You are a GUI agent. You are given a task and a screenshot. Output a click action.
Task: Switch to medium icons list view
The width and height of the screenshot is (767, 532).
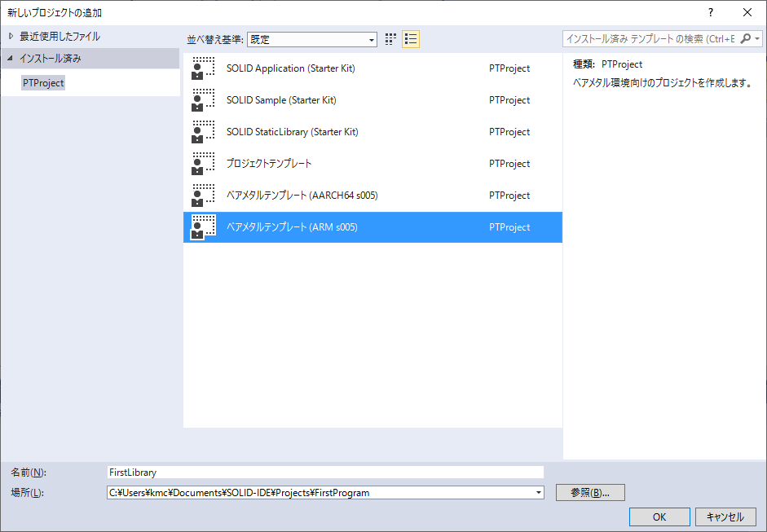pyautogui.click(x=411, y=39)
